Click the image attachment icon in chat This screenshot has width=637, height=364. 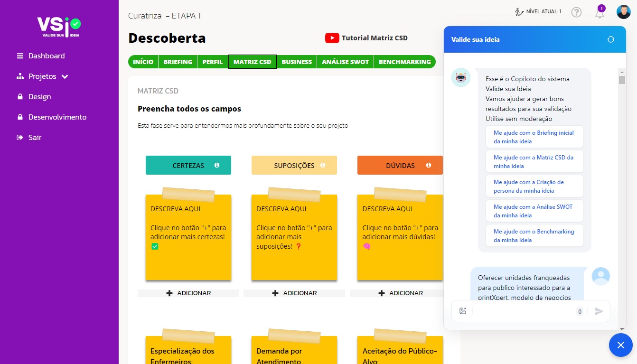coord(463,311)
